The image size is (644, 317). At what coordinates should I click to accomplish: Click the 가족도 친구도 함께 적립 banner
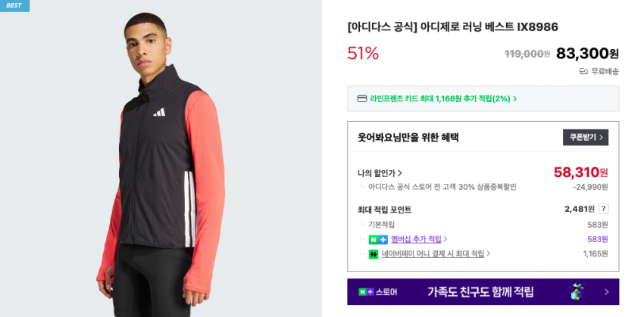[x=483, y=291]
